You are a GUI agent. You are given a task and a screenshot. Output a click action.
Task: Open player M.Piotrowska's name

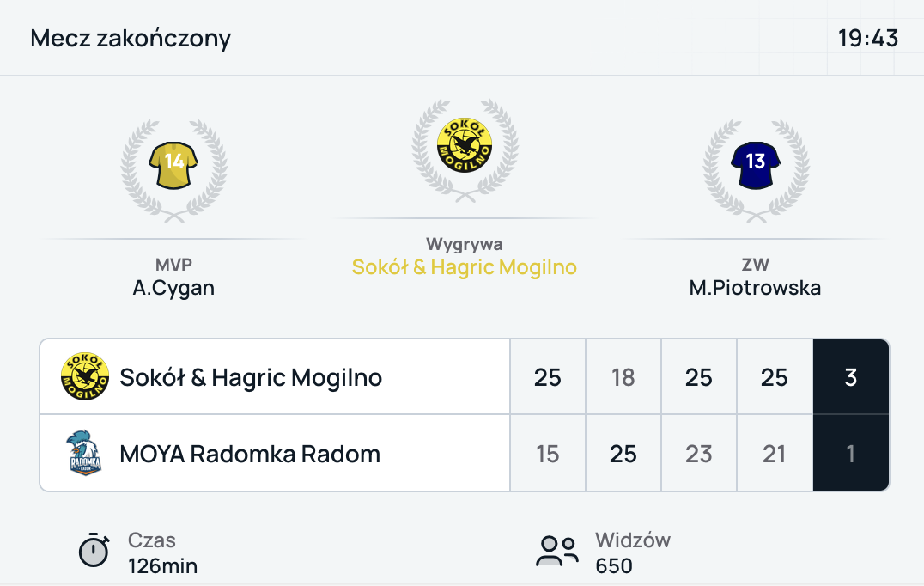(755, 288)
